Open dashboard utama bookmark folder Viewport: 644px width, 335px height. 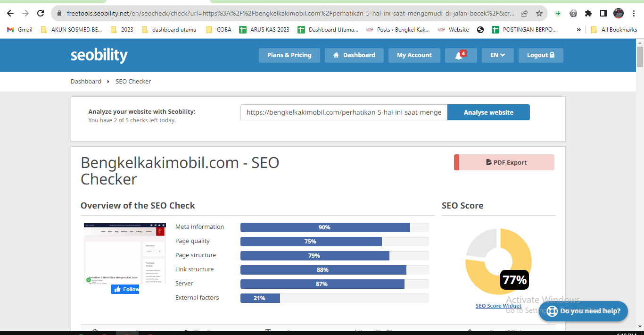(x=169, y=29)
